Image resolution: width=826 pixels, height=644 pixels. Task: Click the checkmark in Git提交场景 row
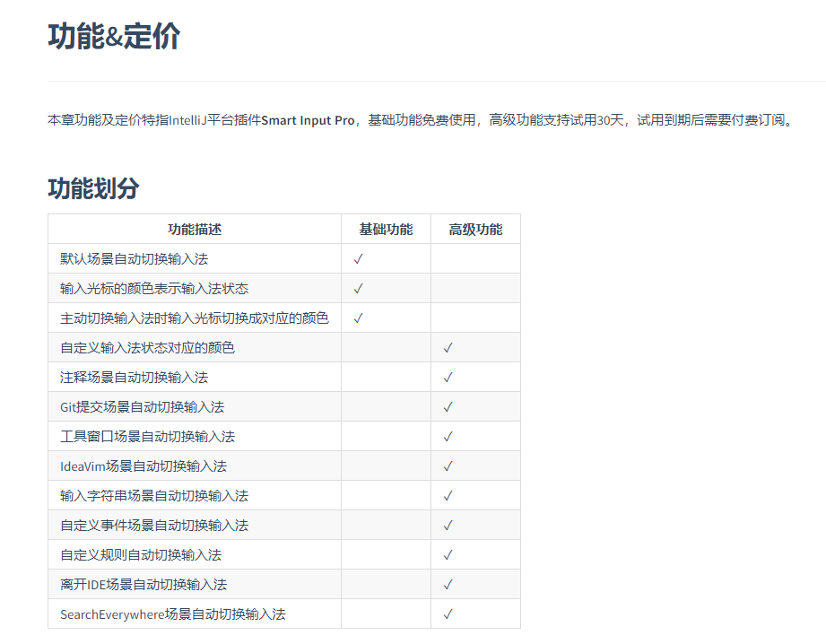click(448, 407)
